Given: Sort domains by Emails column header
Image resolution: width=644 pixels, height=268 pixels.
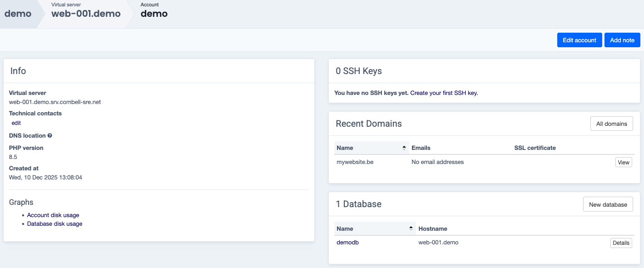Looking at the screenshot, I should (x=421, y=148).
